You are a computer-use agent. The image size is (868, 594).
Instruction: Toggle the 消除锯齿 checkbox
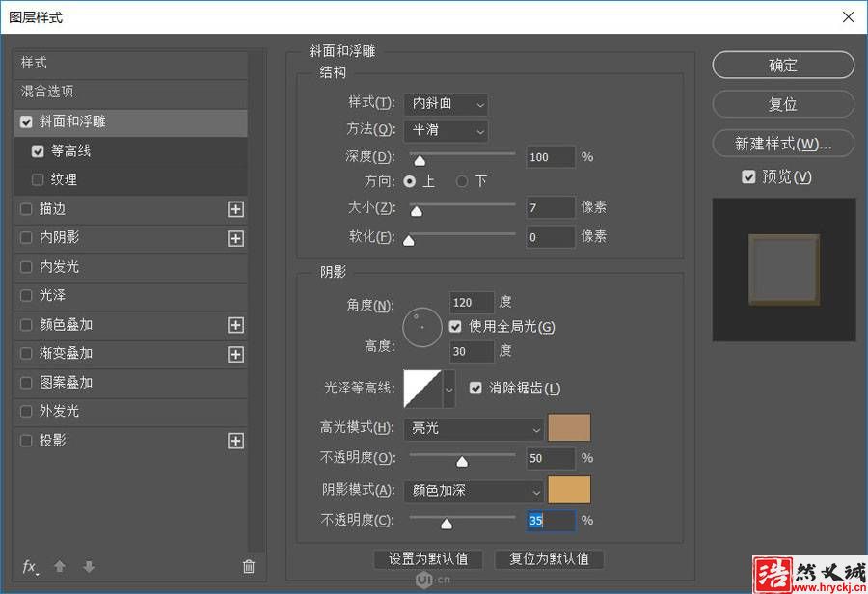475,388
